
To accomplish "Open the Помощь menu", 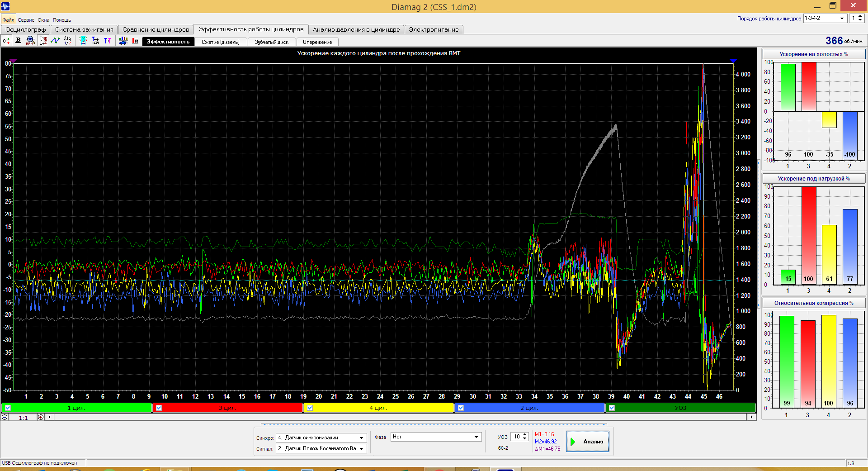I will pyautogui.click(x=62, y=20).
